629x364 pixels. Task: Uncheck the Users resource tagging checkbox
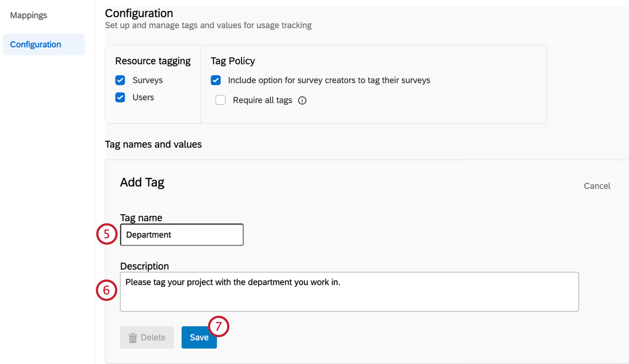[x=120, y=97]
